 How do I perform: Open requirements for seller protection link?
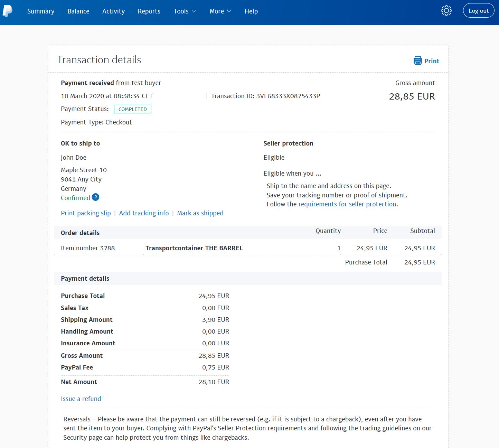[347, 204]
